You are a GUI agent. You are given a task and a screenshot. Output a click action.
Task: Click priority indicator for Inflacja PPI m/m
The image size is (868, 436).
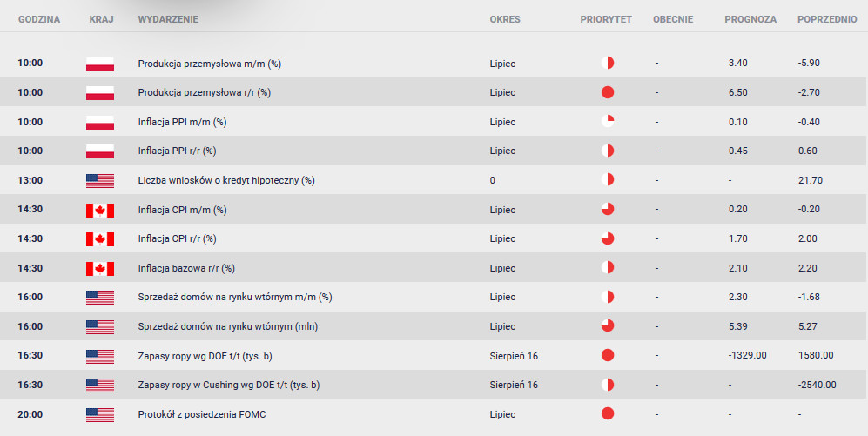coord(608,121)
